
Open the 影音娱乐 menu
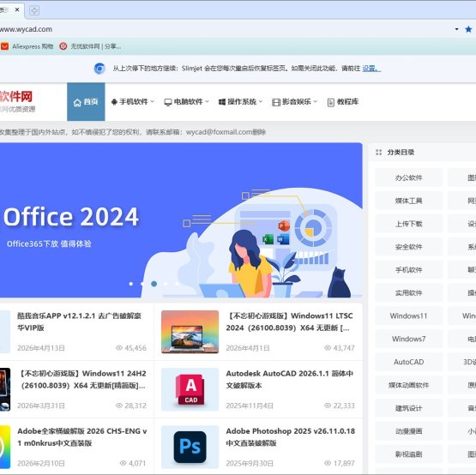294,102
